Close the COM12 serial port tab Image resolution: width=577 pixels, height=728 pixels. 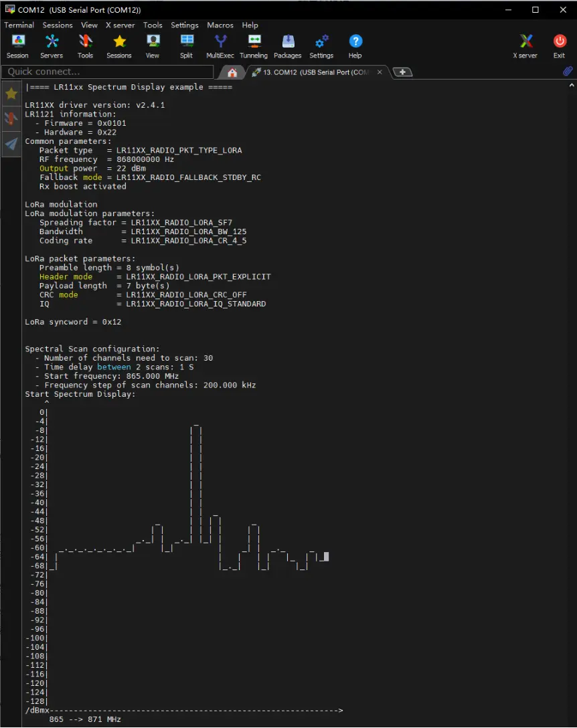pyautogui.click(x=380, y=72)
